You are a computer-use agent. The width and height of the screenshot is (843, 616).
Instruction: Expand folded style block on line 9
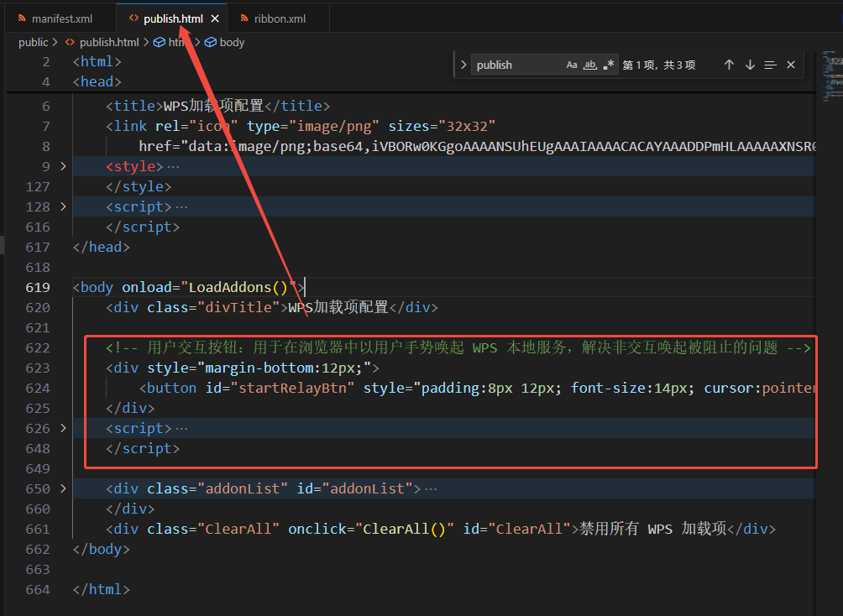64,166
